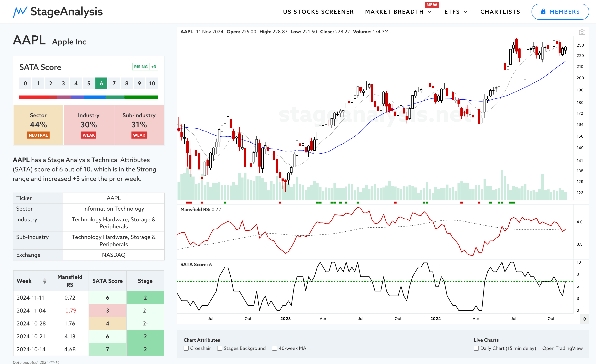Click the NEW badge above Market Breadth
596x364 pixels.
(x=432, y=5)
